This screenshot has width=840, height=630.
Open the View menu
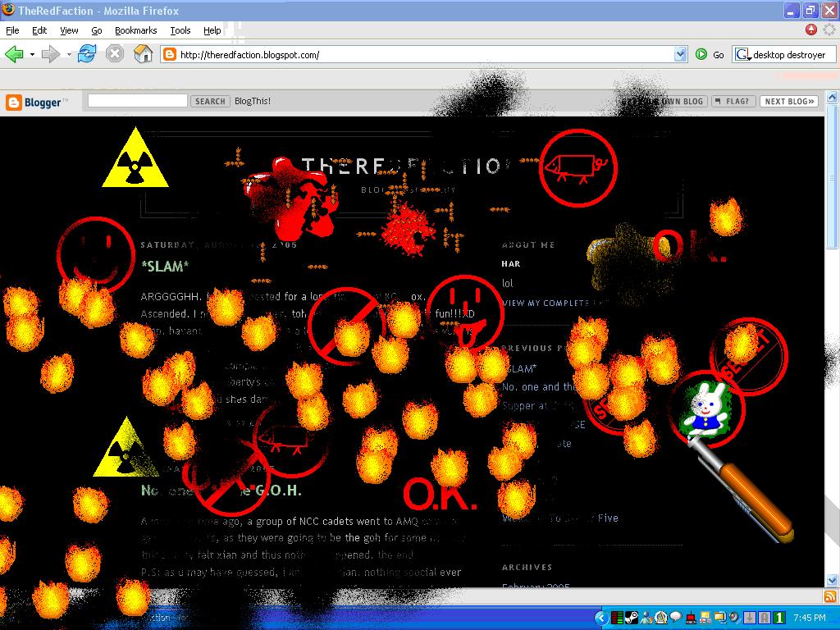69,30
